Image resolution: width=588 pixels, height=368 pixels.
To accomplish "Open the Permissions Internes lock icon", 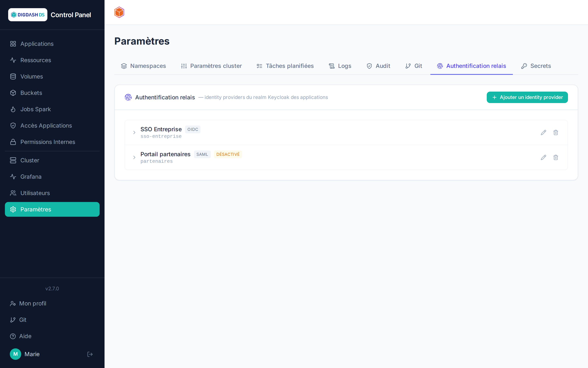I will tap(13, 142).
